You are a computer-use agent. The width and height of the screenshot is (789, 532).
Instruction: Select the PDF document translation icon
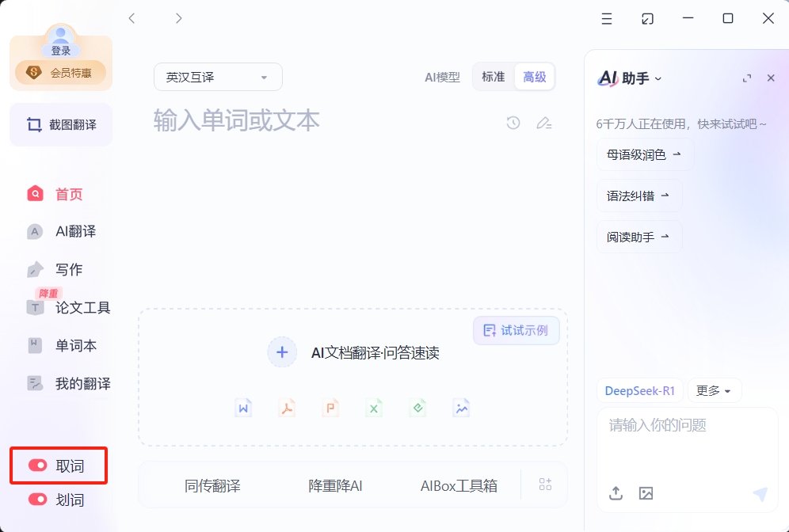pyautogui.click(x=287, y=408)
